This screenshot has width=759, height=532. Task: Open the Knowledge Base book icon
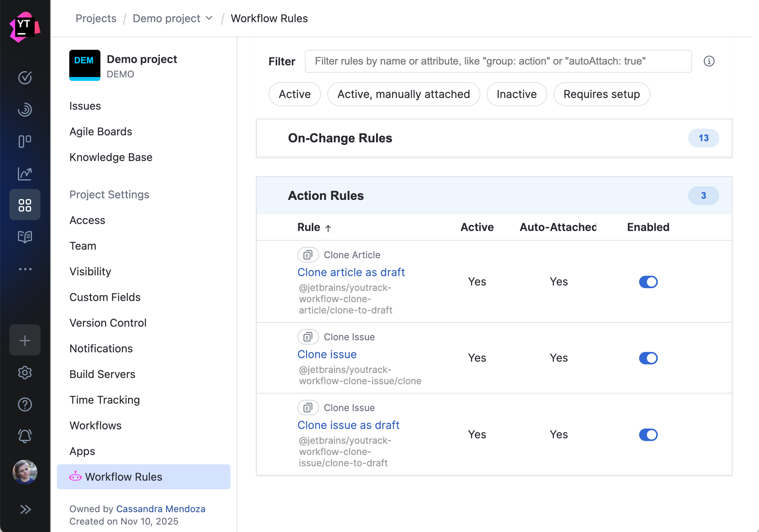click(25, 237)
